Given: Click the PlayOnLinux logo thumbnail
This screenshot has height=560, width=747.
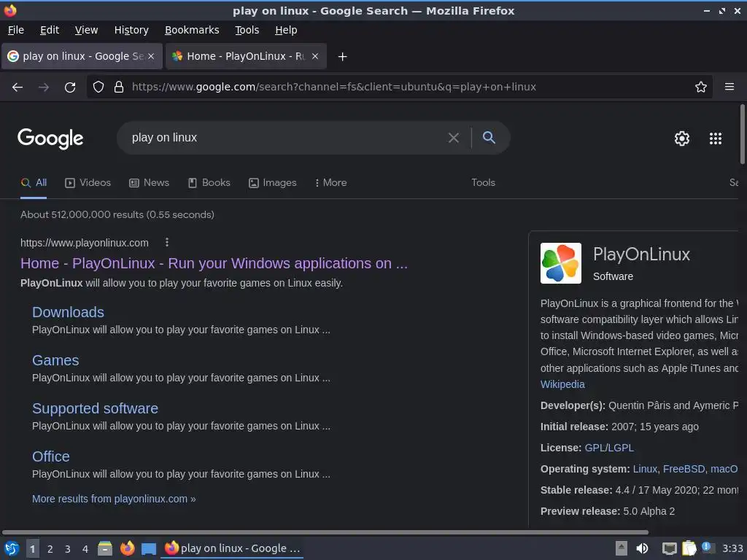Looking at the screenshot, I should [561, 263].
